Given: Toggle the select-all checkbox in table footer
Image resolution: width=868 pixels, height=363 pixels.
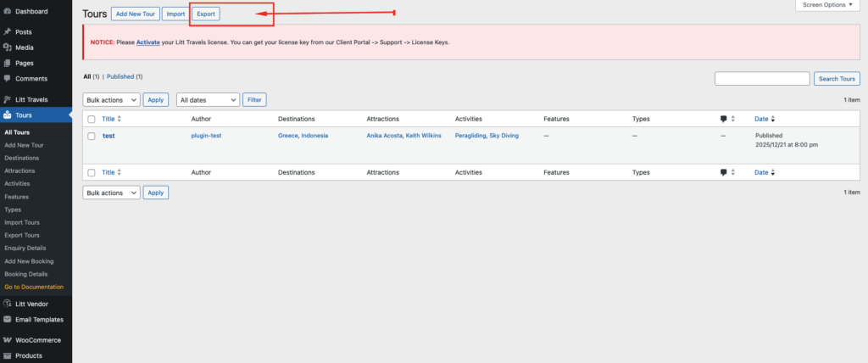Looking at the screenshot, I should [92, 173].
